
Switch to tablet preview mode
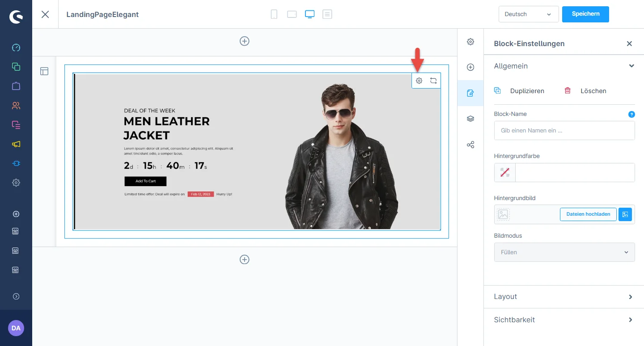(x=292, y=14)
